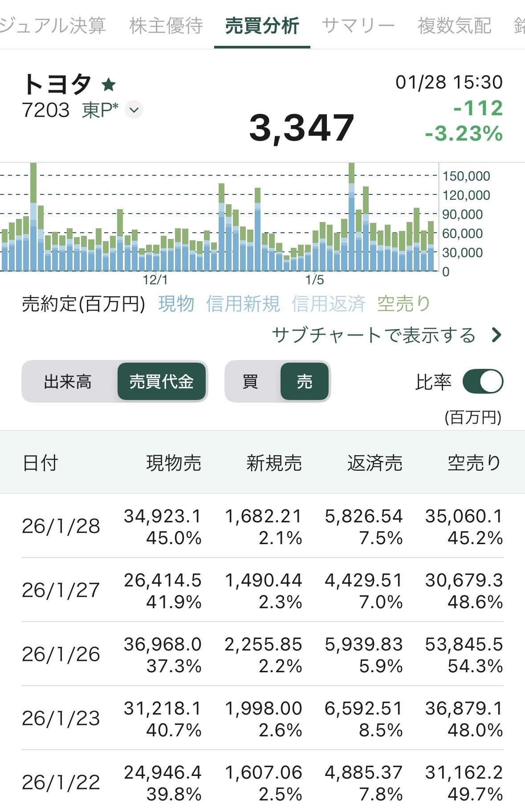Tap the 信用返済 chart legend label
Screen dimensions: 525x812
(329, 304)
